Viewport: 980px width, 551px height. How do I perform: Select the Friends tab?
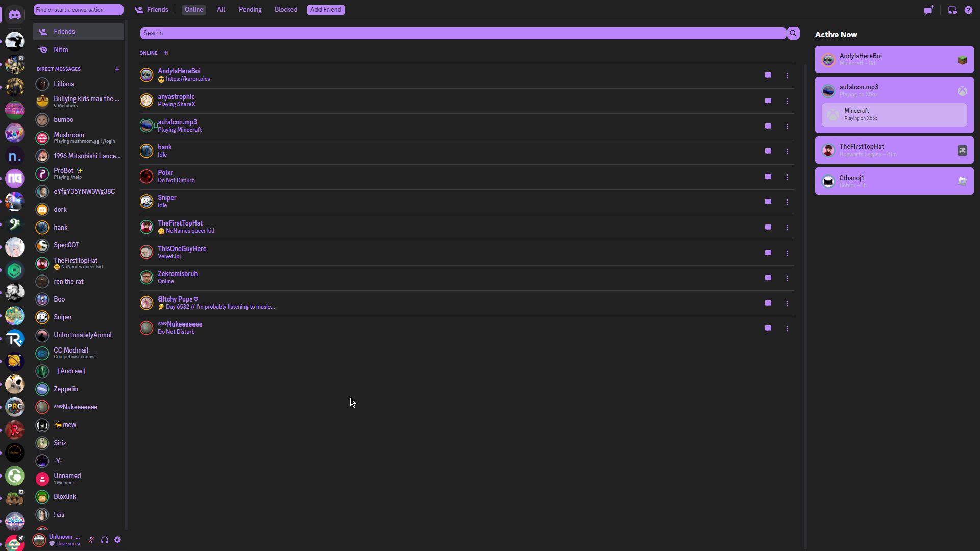tap(152, 9)
